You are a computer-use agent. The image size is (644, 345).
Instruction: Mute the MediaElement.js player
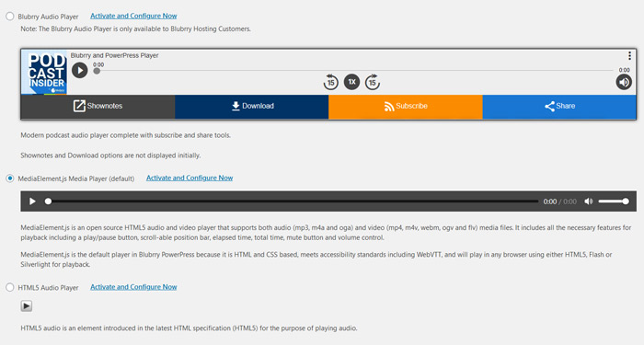point(589,201)
